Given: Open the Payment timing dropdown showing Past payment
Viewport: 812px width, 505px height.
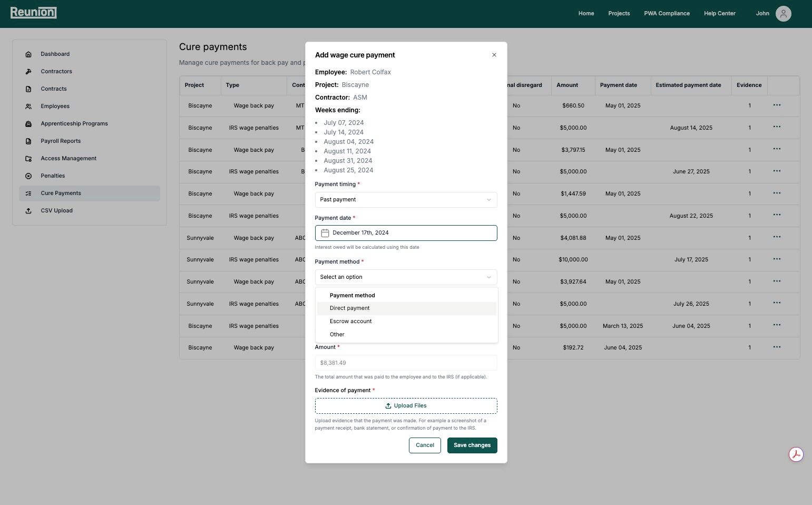Looking at the screenshot, I should tap(405, 199).
